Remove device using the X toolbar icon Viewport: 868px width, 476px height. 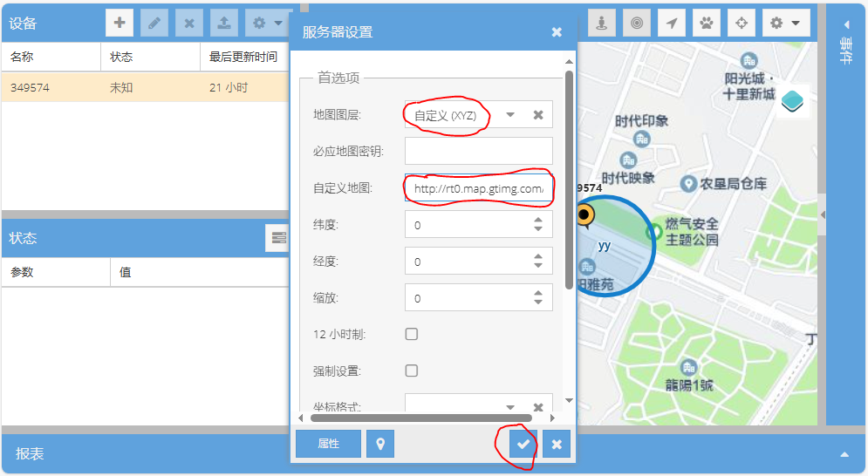[189, 24]
